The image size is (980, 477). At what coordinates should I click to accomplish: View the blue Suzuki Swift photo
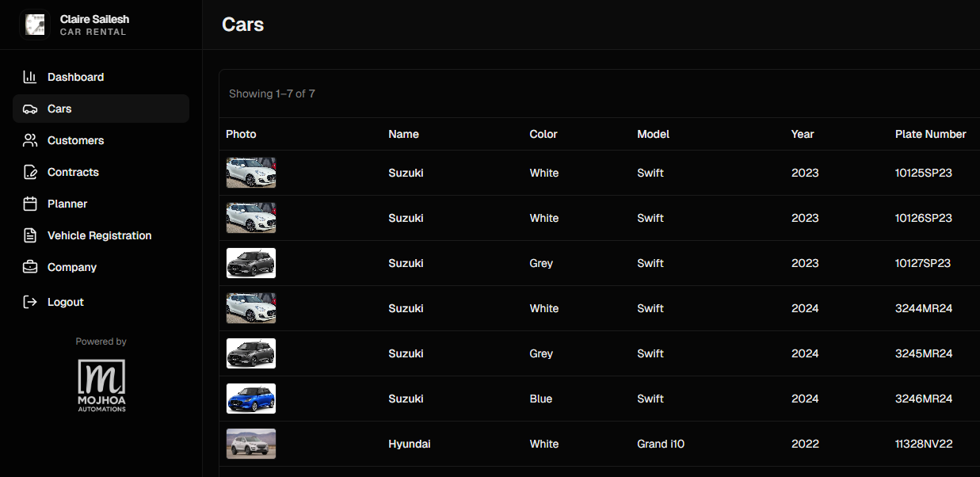[251, 398]
